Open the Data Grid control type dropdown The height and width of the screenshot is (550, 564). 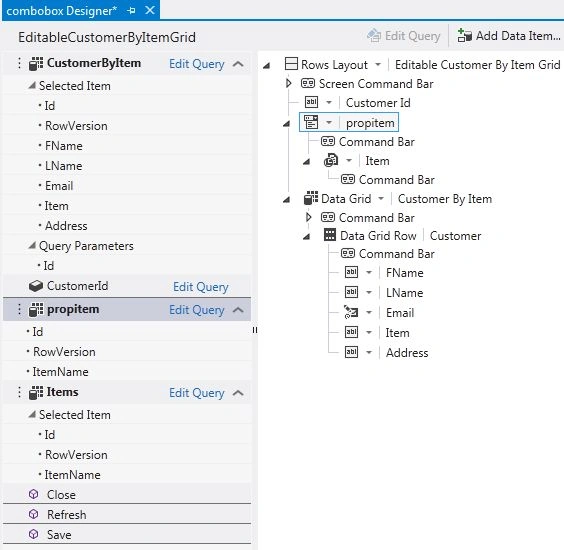[381, 199]
